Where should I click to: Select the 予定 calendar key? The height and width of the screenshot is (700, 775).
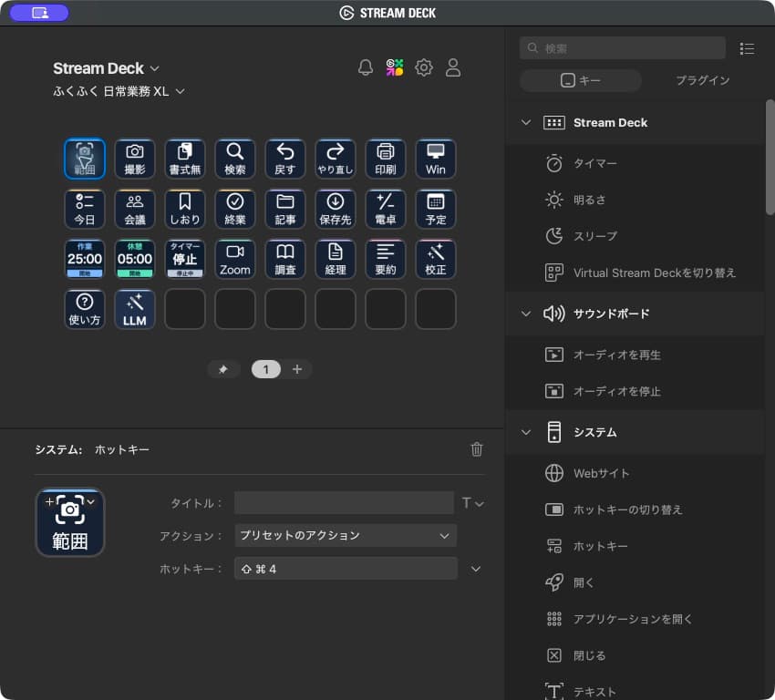tap(436, 209)
